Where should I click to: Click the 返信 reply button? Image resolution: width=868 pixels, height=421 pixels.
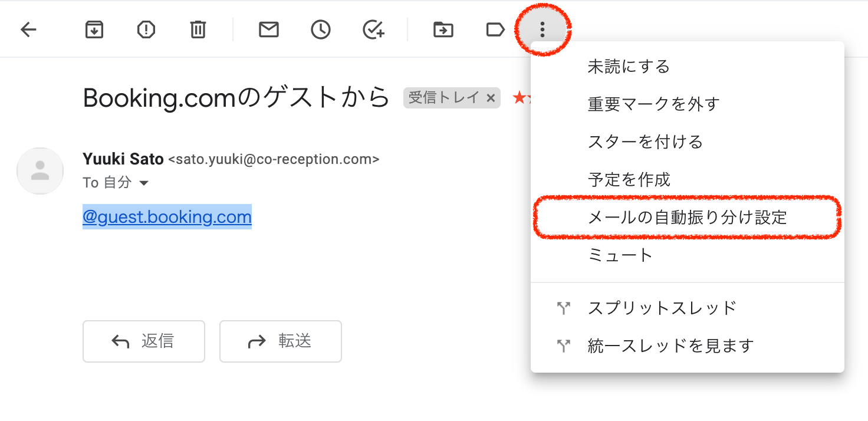pos(144,341)
